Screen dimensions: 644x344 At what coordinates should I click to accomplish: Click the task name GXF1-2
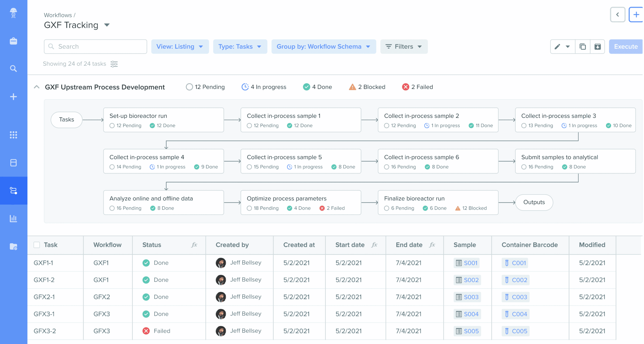pos(44,280)
